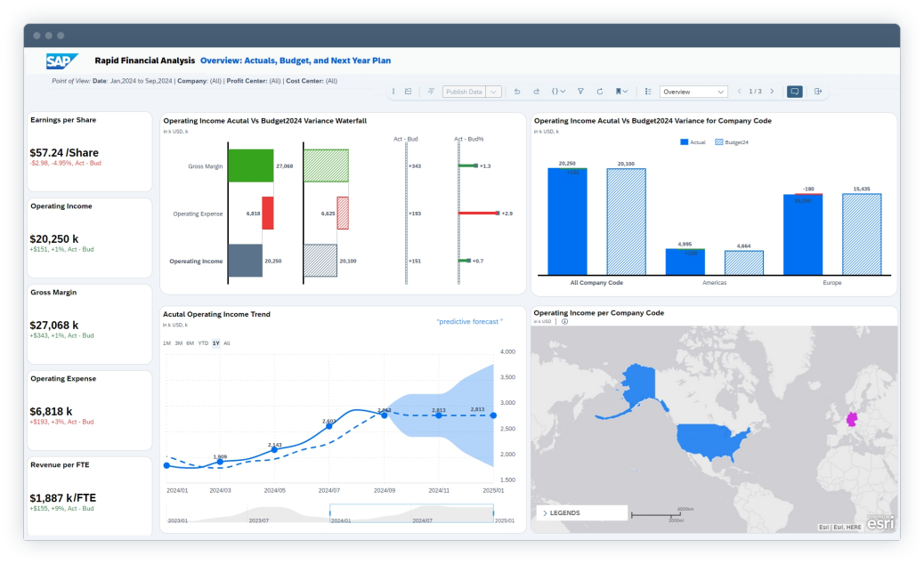Screen dimensions: 924x564
Task: Refresh the dashboard data using refresh icon
Action: [600, 91]
